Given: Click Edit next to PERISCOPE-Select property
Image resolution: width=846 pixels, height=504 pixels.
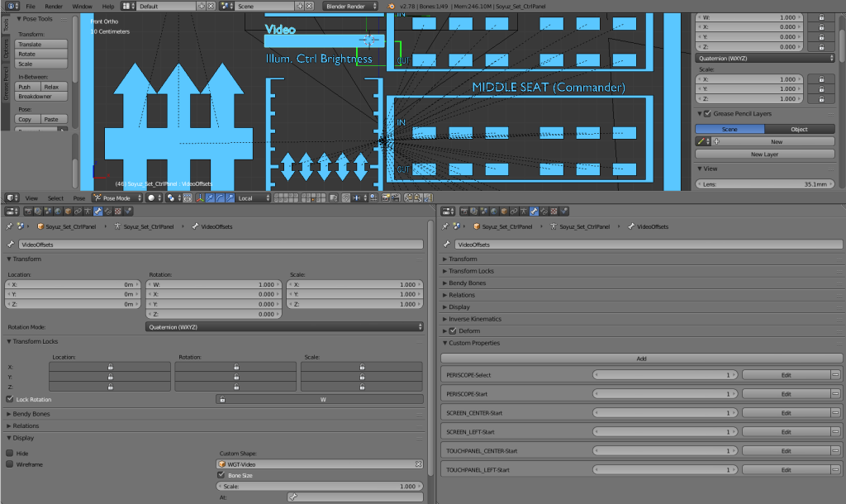Looking at the screenshot, I should 786,374.
